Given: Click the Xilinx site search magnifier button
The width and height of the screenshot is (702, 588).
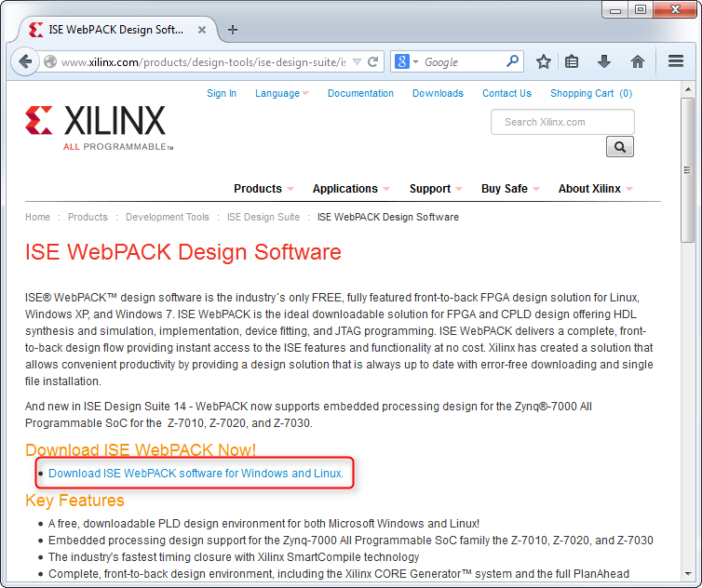Looking at the screenshot, I should click(620, 147).
